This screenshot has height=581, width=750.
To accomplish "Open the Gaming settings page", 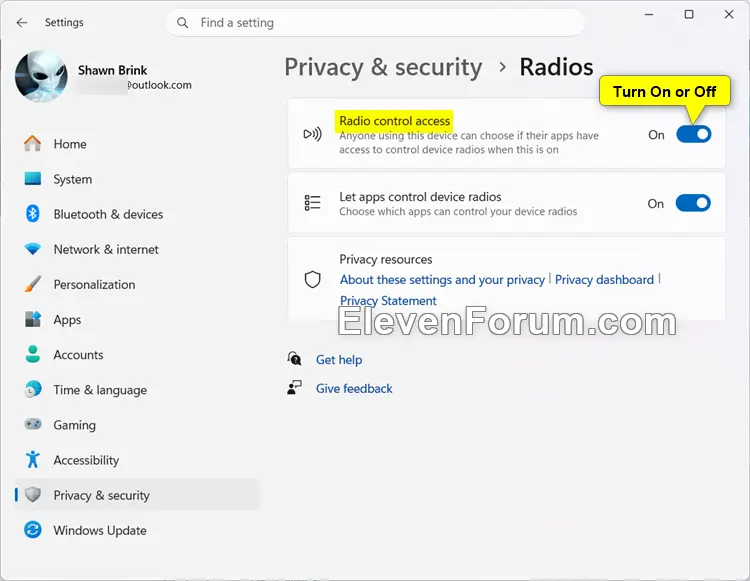I will [x=137, y=425].
